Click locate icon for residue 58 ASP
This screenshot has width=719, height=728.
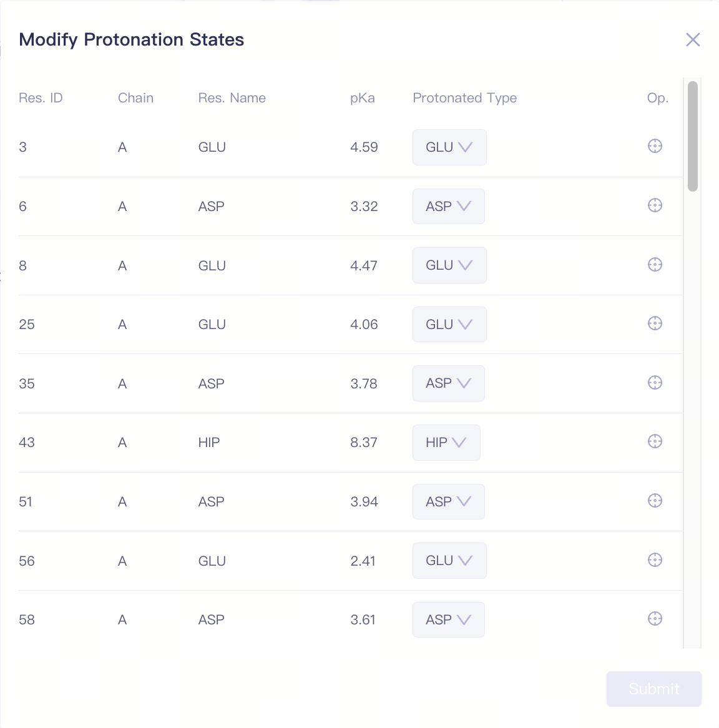655,619
